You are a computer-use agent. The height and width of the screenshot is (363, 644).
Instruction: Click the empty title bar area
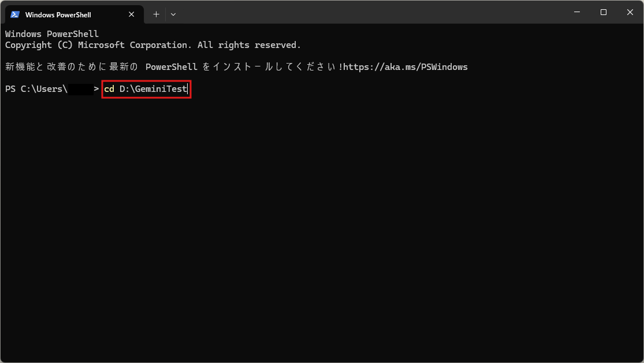click(370, 13)
